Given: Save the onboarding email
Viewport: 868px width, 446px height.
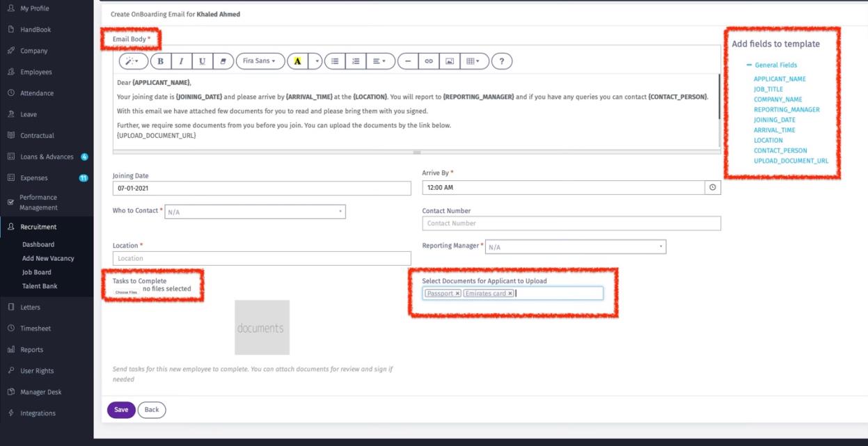Looking at the screenshot, I should point(121,410).
